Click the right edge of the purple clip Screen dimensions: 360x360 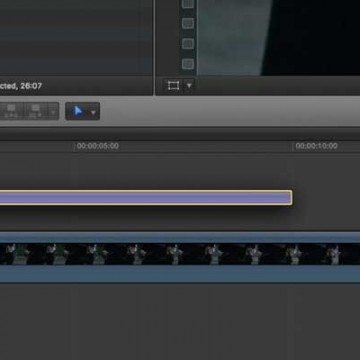pos(292,198)
